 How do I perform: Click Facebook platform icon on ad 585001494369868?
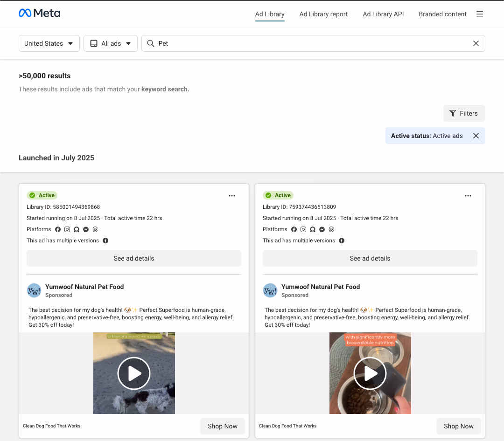pyautogui.click(x=58, y=229)
